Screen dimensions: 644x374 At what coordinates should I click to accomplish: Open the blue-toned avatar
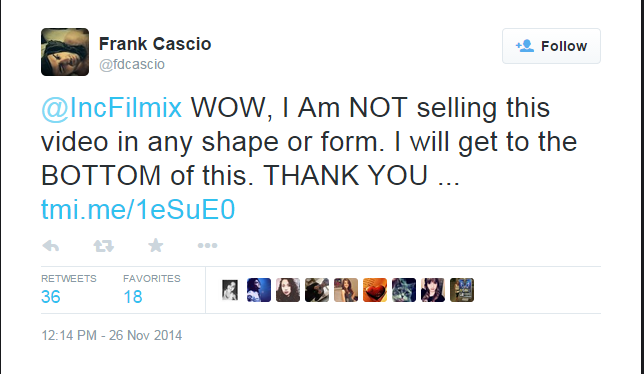click(x=259, y=290)
